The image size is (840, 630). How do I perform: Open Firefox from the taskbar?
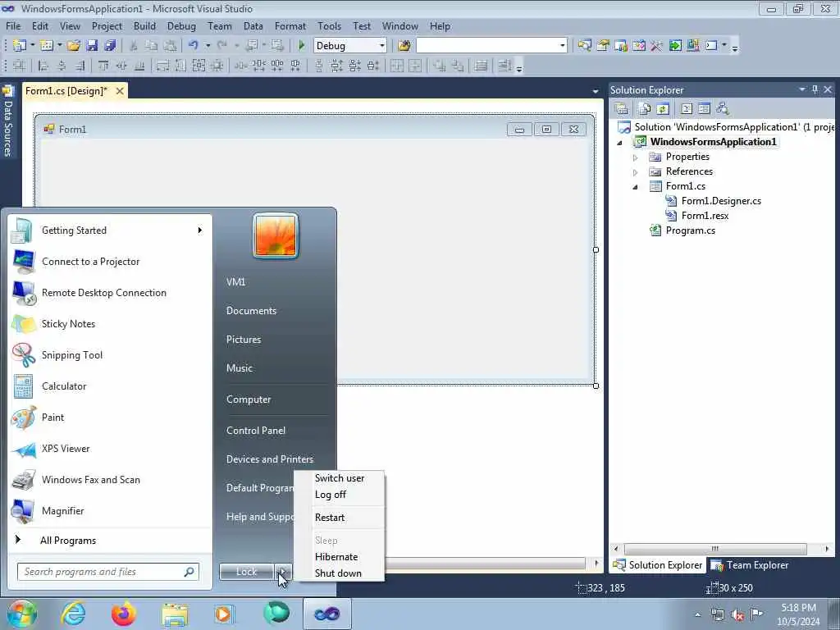pos(124,614)
